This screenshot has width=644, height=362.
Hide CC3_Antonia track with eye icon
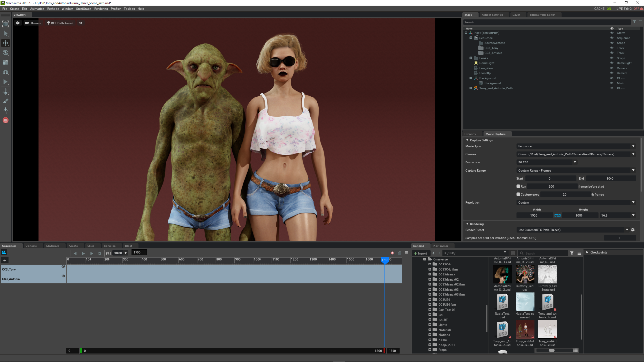(63, 276)
